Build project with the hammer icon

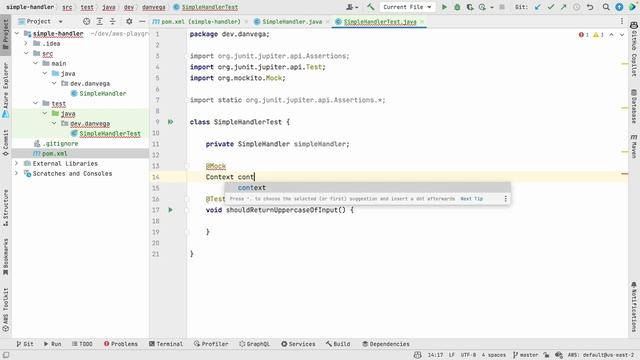click(x=371, y=7)
